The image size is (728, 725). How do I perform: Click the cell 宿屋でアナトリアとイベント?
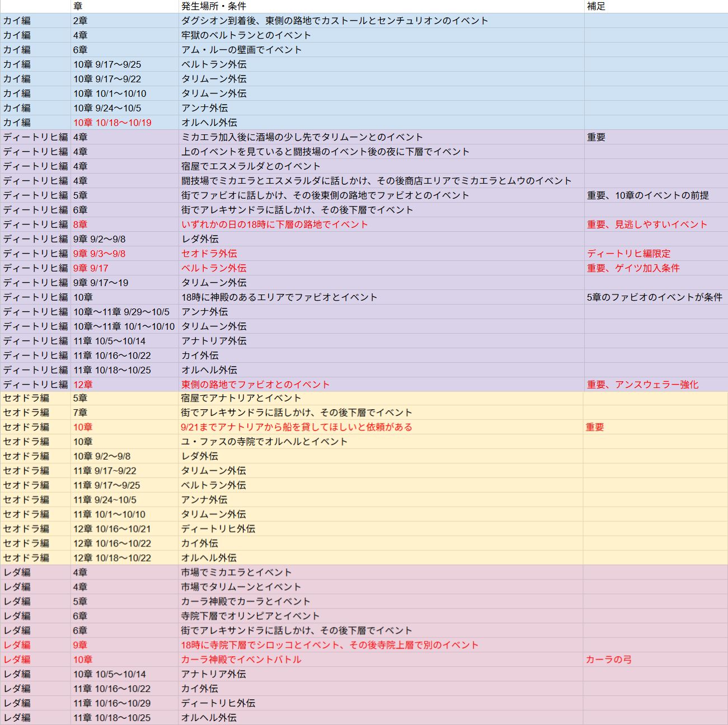click(381, 398)
